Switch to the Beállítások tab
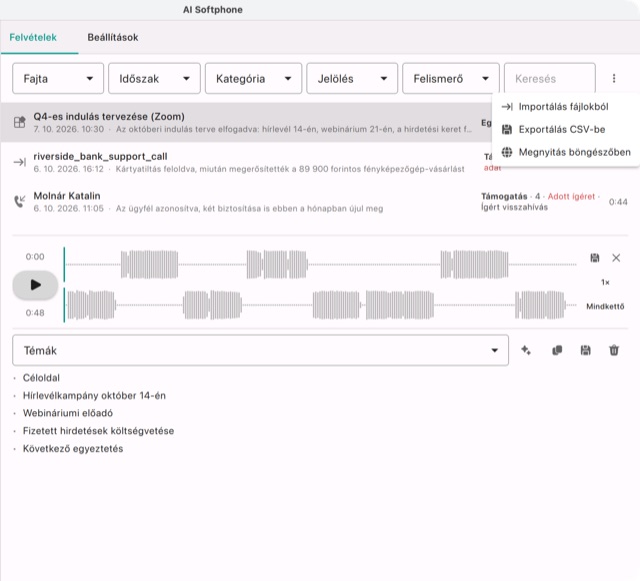Screen dimensions: 640x581 pos(113,37)
